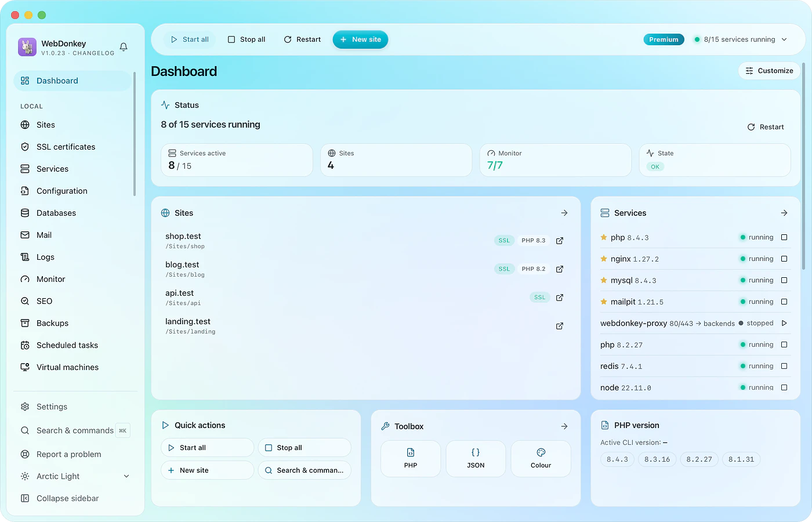The width and height of the screenshot is (812, 522).
Task: Open Services panel arrow icon
Action: (784, 213)
